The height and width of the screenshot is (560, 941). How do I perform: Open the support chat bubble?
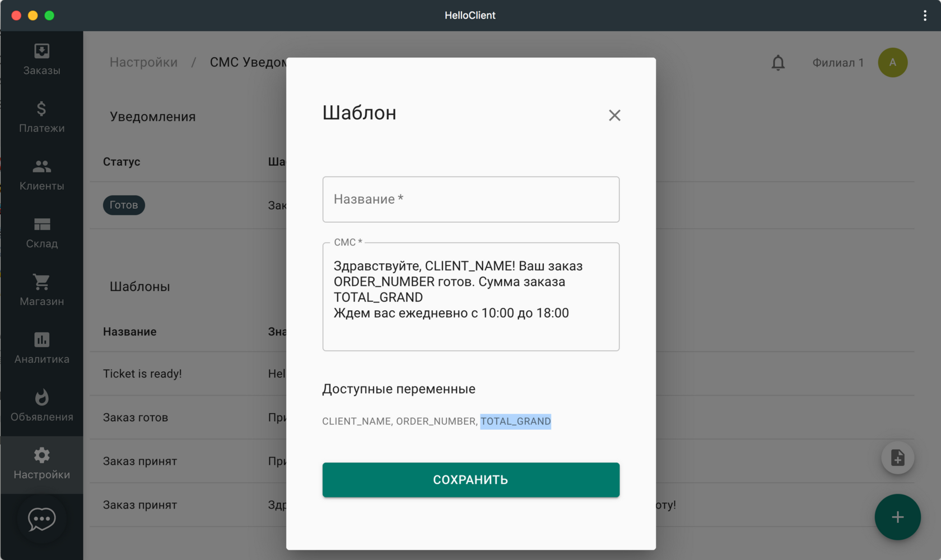(42, 520)
